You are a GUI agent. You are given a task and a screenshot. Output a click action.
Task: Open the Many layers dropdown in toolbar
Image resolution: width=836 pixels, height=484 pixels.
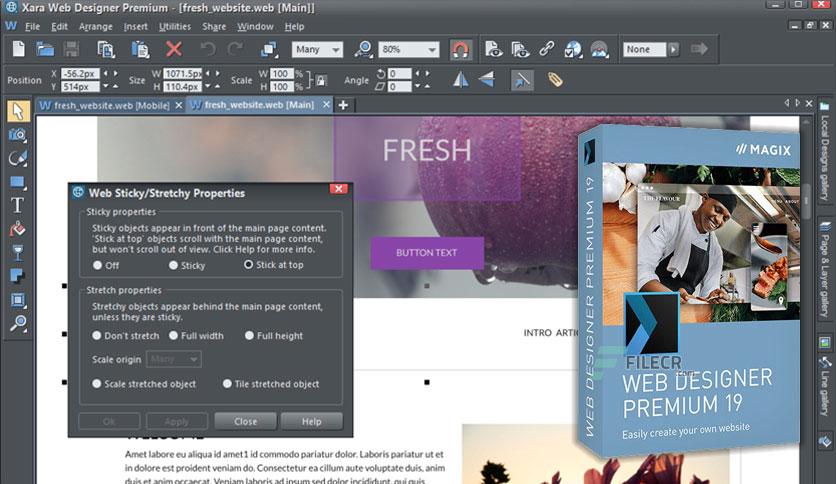(x=317, y=48)
